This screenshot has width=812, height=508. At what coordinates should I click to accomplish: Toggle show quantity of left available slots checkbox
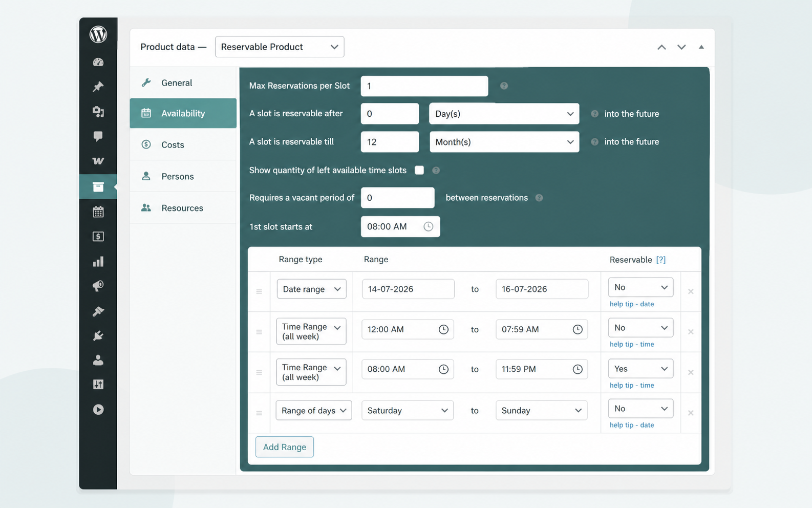click(x=419, y=170)
